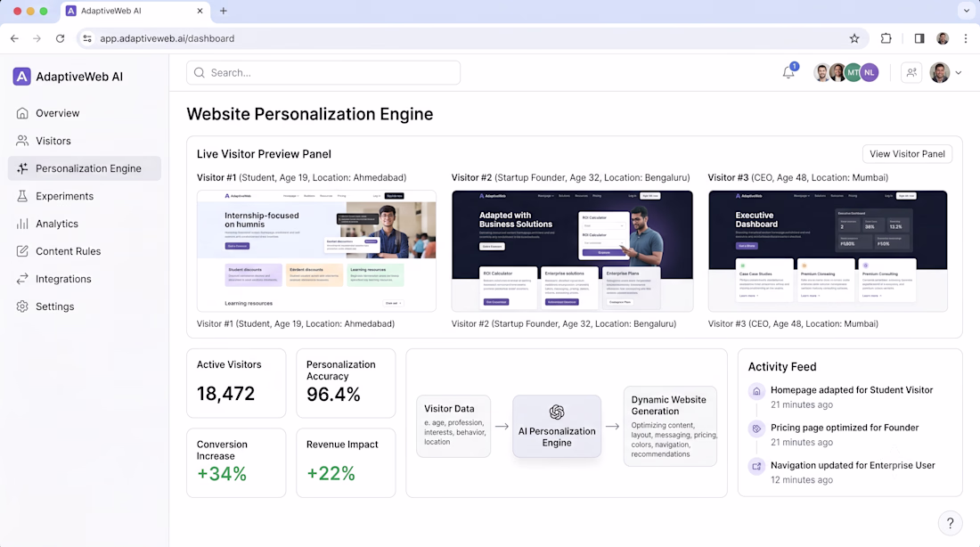
Task: Click the '12 minutes ago' timestamp
Action: point(801,479)
